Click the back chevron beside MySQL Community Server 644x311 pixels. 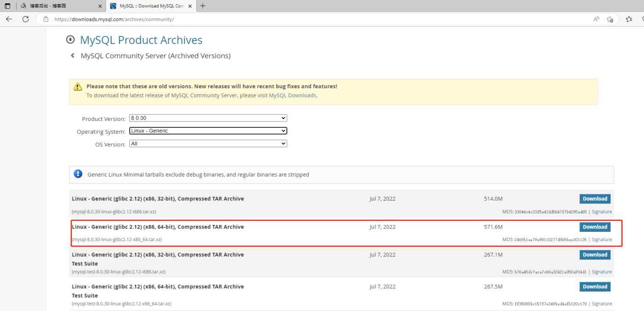pos(72,56)
